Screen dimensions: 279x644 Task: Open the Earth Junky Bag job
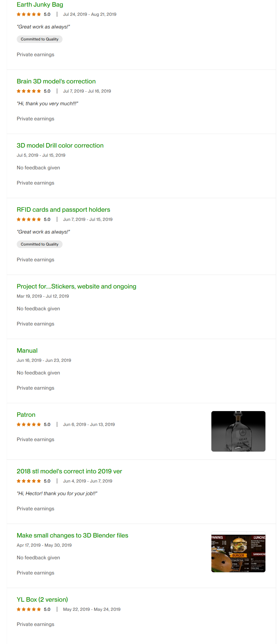pos(40,5)
